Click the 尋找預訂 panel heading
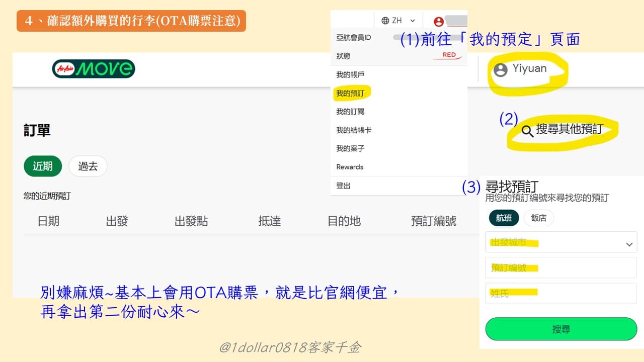The height and width of the screenshot is (362, 644). [512, 186]
